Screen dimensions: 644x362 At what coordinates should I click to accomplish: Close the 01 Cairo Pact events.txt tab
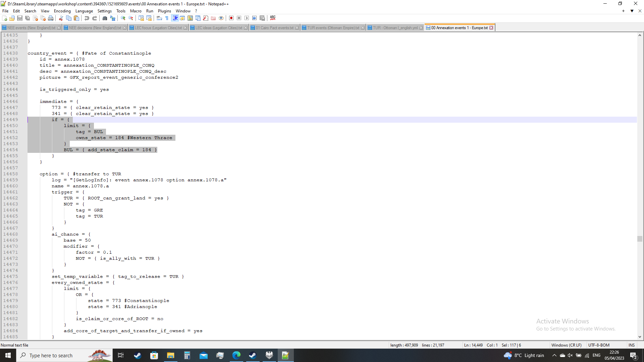tap(297, 28)
